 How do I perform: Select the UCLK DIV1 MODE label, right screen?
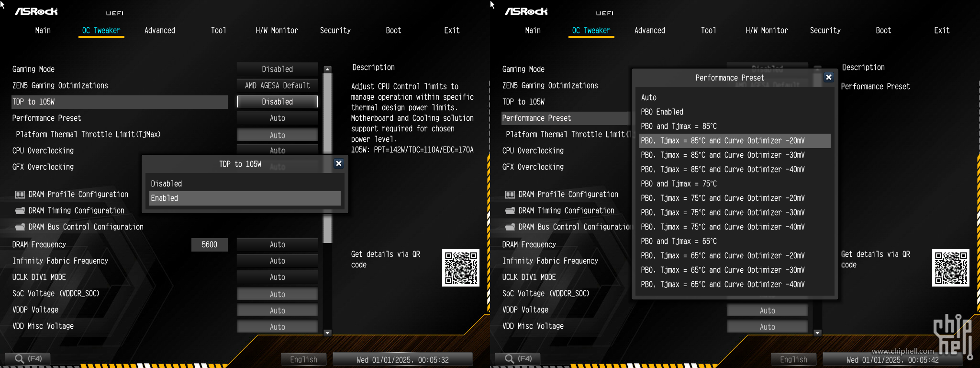(x=529, y=277)
